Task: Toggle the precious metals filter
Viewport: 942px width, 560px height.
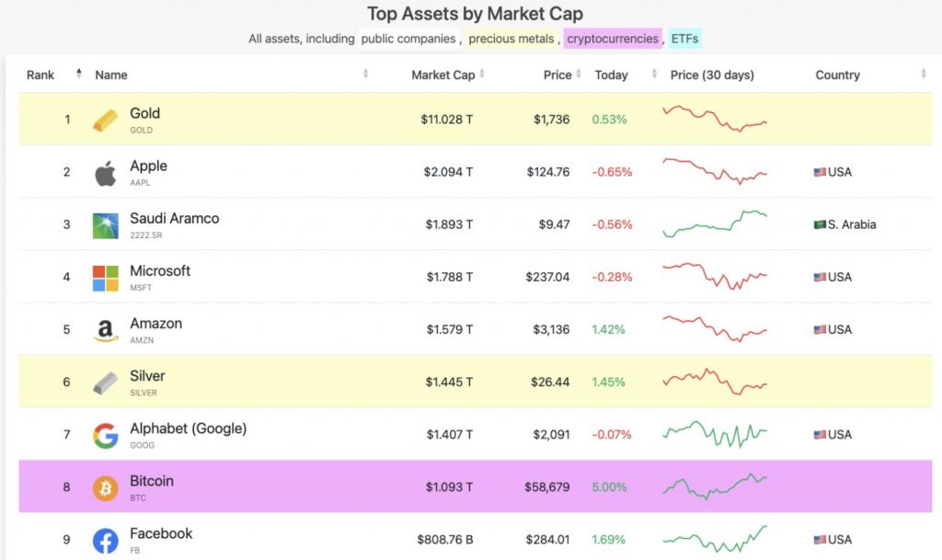Action: click(x=511, y=39)
